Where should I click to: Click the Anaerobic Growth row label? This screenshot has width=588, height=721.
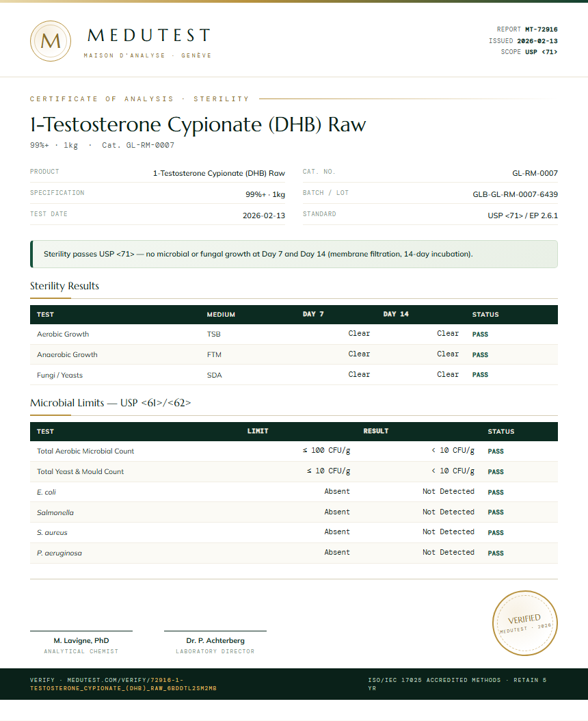click(x=67, y=355)
